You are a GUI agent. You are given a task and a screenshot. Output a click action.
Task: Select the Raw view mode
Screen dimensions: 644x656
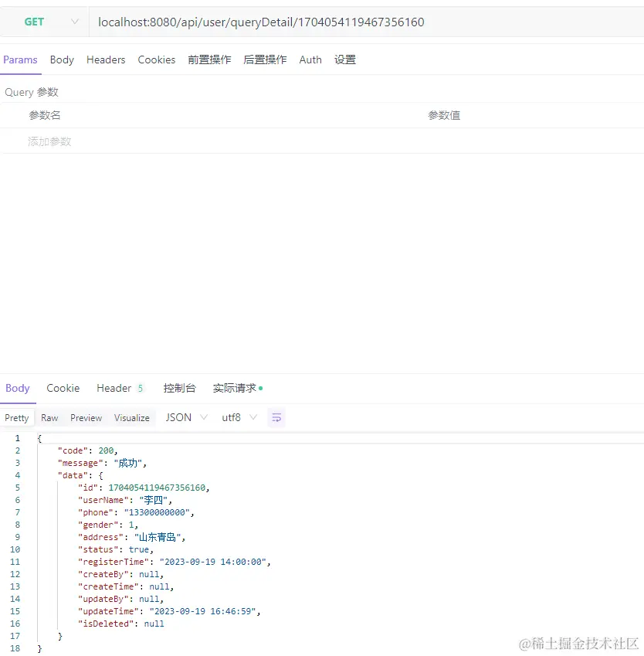point(49,418)
